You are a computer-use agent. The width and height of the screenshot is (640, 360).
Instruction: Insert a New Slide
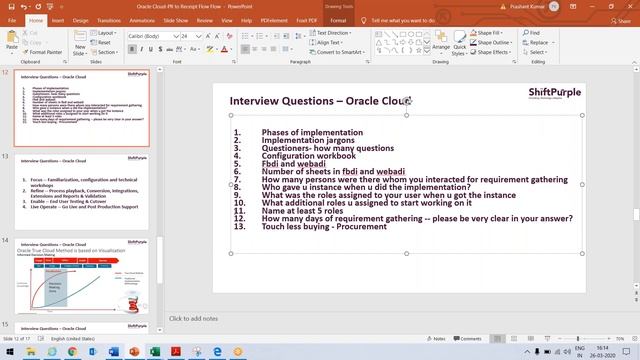(80, 43)
